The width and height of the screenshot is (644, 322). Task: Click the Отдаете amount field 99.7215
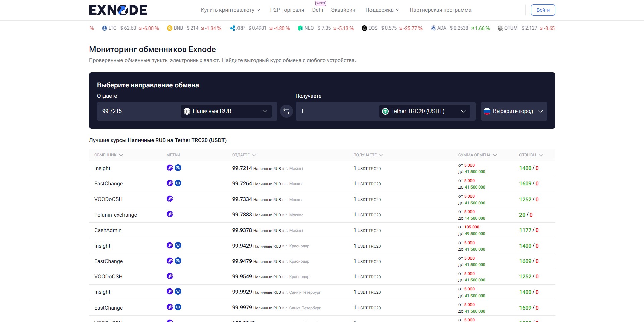pyautogui.click(x=139, y=111)
